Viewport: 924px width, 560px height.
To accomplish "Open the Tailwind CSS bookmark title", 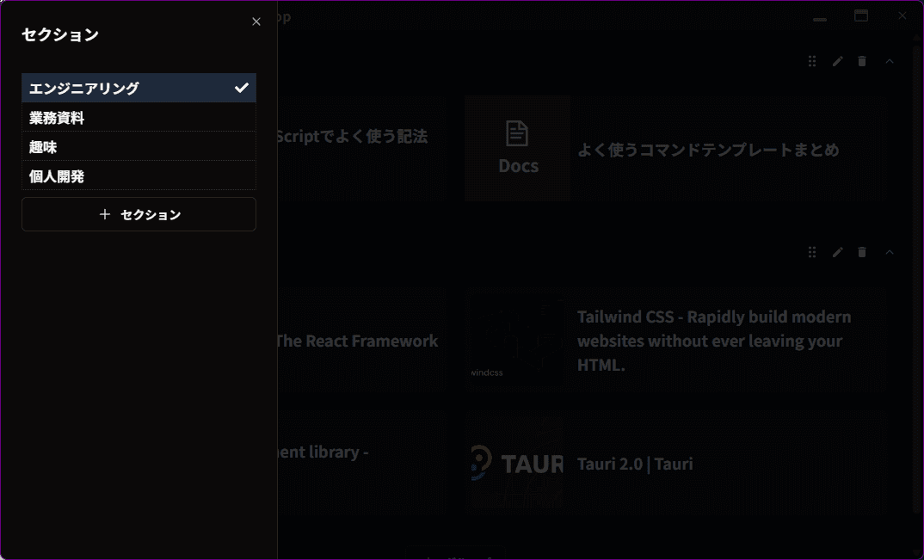I will click(714, 341).
